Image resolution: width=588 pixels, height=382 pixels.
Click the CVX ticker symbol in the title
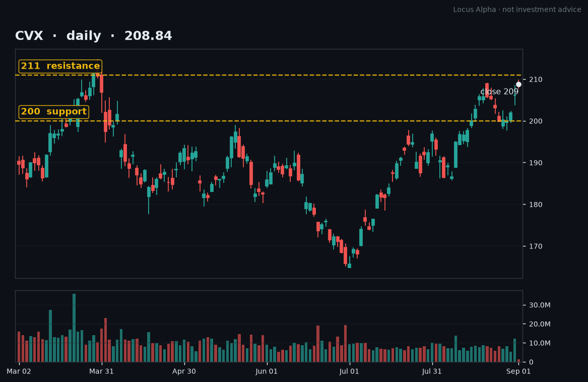29,36
